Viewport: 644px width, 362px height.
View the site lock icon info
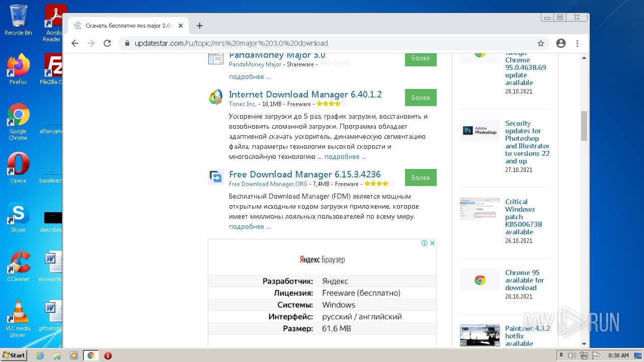coord(127,43)
